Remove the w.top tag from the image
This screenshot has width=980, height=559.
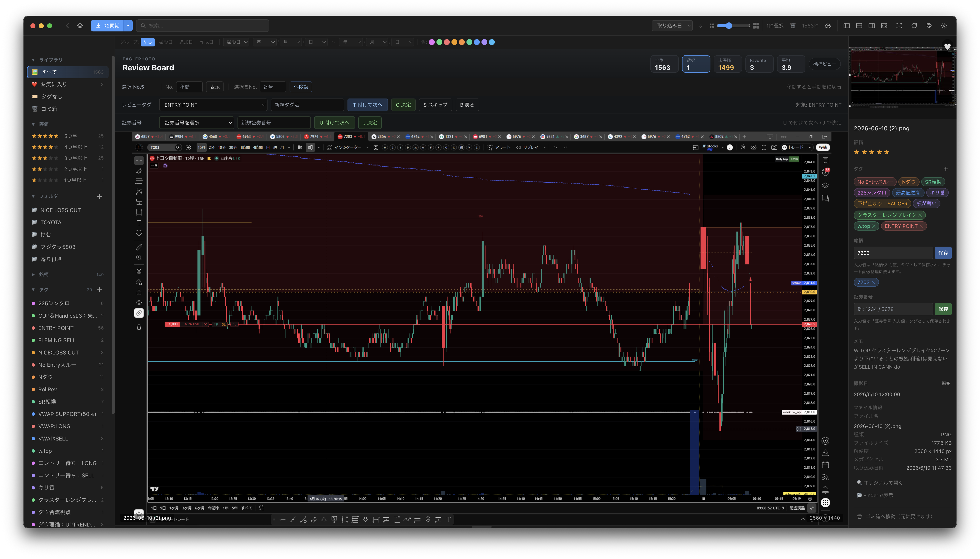click(874, 226)
